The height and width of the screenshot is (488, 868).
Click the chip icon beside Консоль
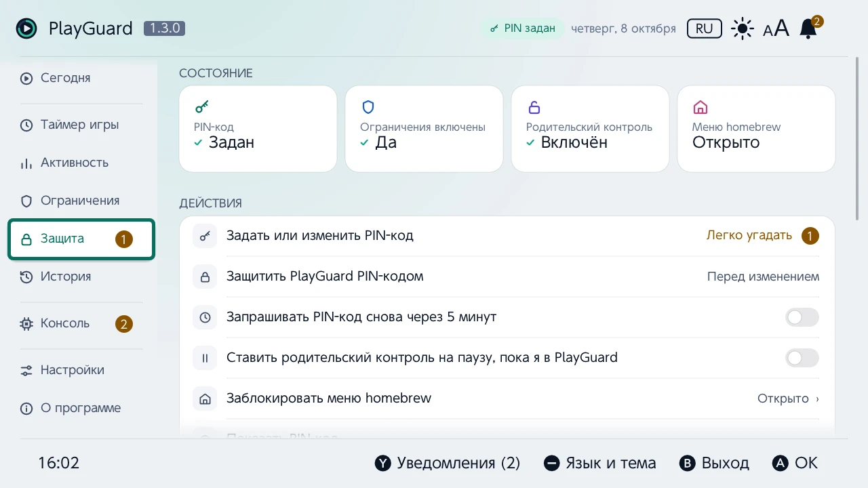26,324
